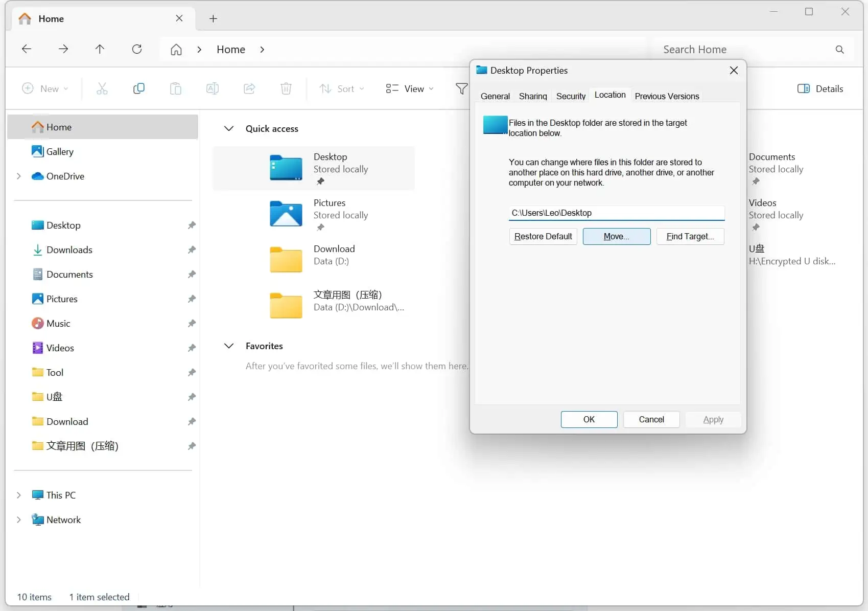Click the Copy icon in toolbar
Screen dimensions: 868x611
coord(138,89)
